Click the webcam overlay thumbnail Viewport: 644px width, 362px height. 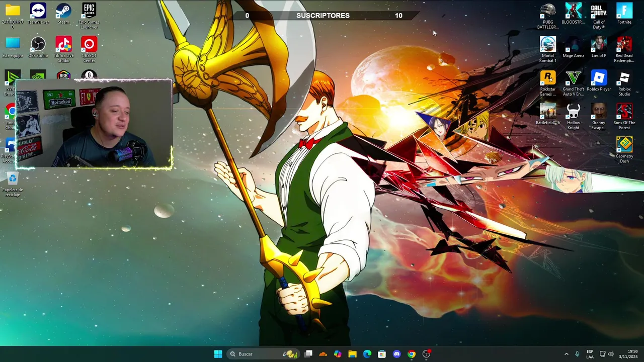coord(95,124)
